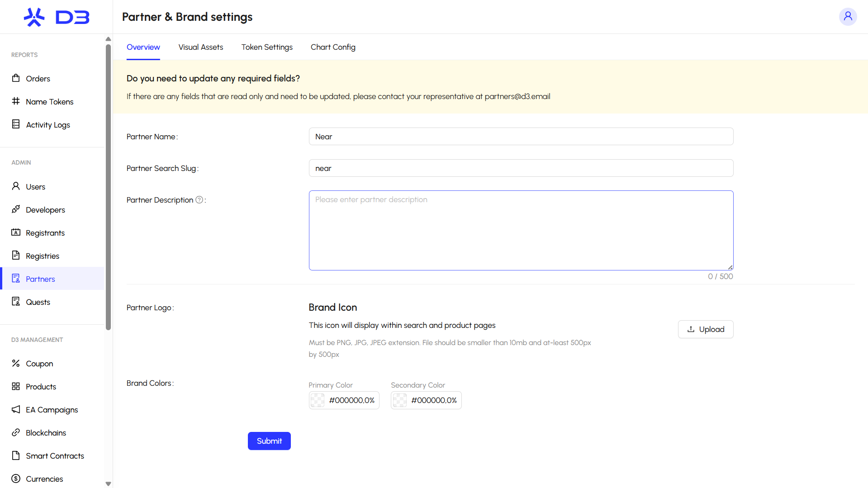Click the Submit button
Image resolution: width=868 pixels, height=488 pixels.
click(x=269, y=441)
